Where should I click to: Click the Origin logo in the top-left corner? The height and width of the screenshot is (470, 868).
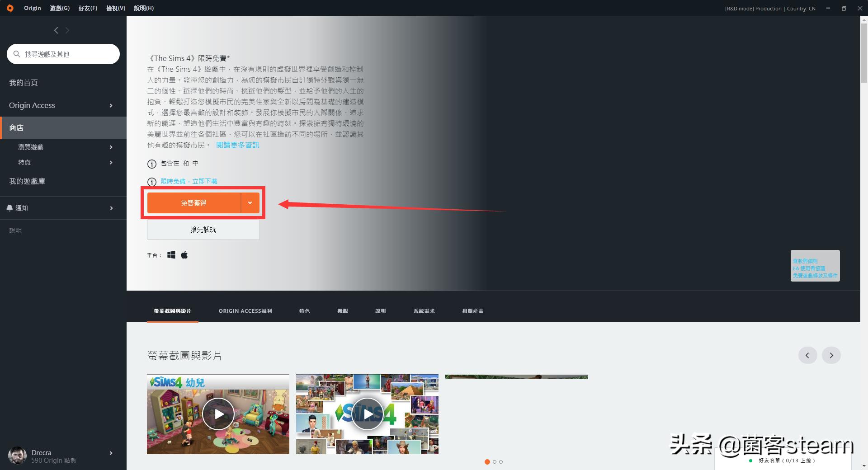click(x=10, y=8)
